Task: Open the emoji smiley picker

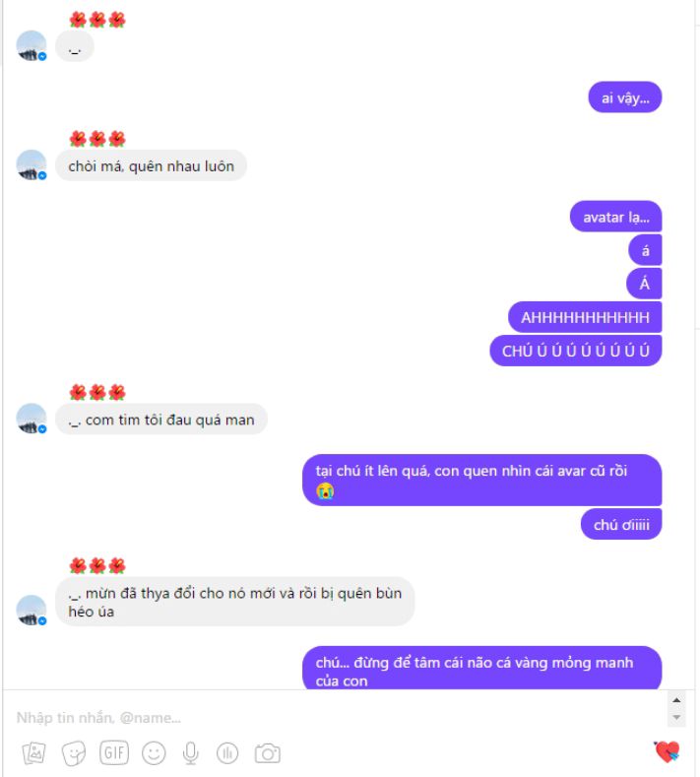Action: 154,753
